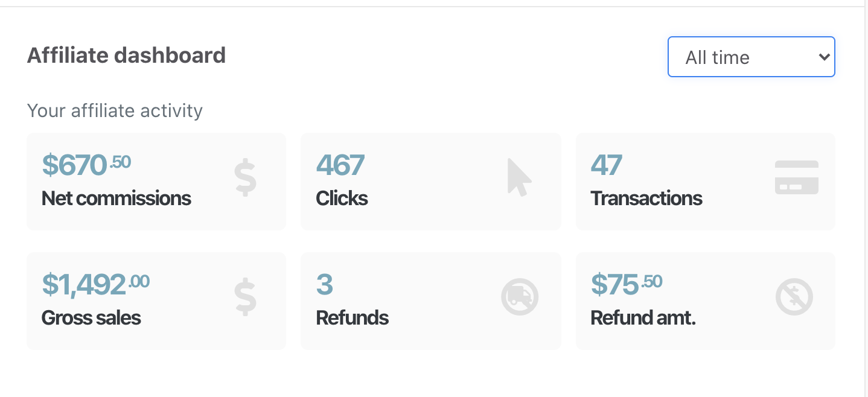Click the cursor arrow icon in Clicks card
Screen dimensions: 868x397
pos(519,177)
